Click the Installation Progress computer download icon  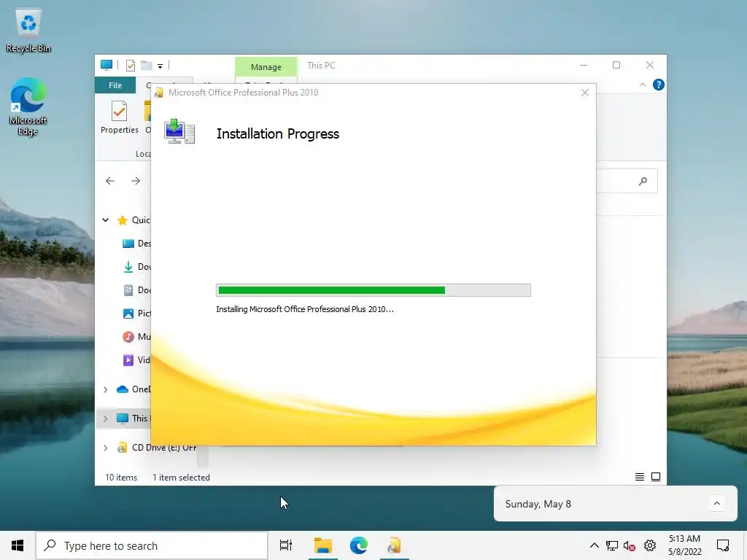tap(179, 131)
